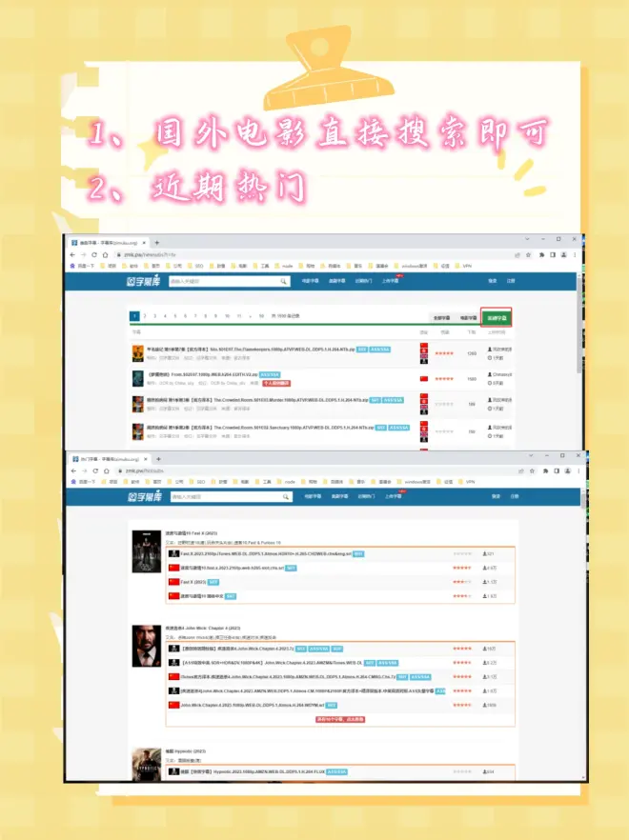
Task: Click the browser back arrow in lower window
Action: (x=72, y=470)
